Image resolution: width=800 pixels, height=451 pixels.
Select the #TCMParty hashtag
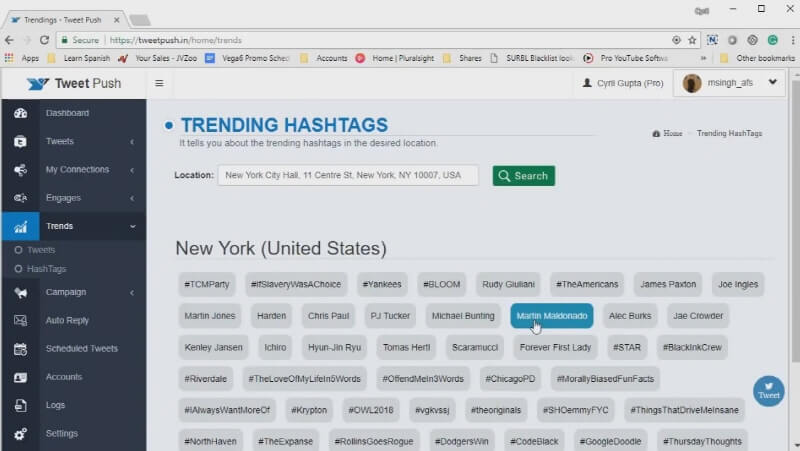coord(207,284)
